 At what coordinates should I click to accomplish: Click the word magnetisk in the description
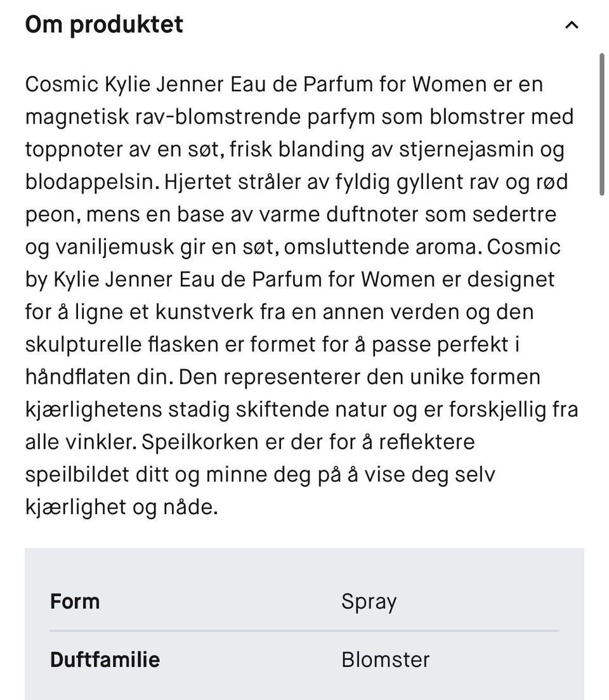coord(77,117)
